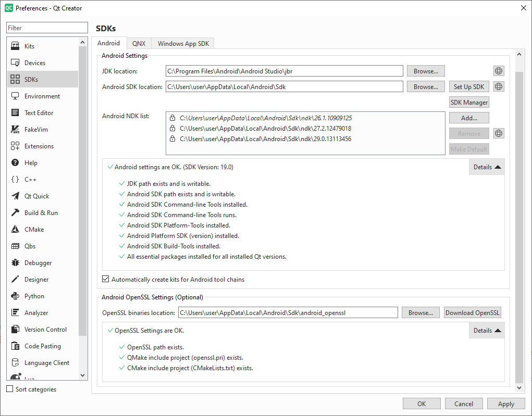Screen dimensions: 532x416
Task: Open the Python settings icon
Action: point(15,296)
